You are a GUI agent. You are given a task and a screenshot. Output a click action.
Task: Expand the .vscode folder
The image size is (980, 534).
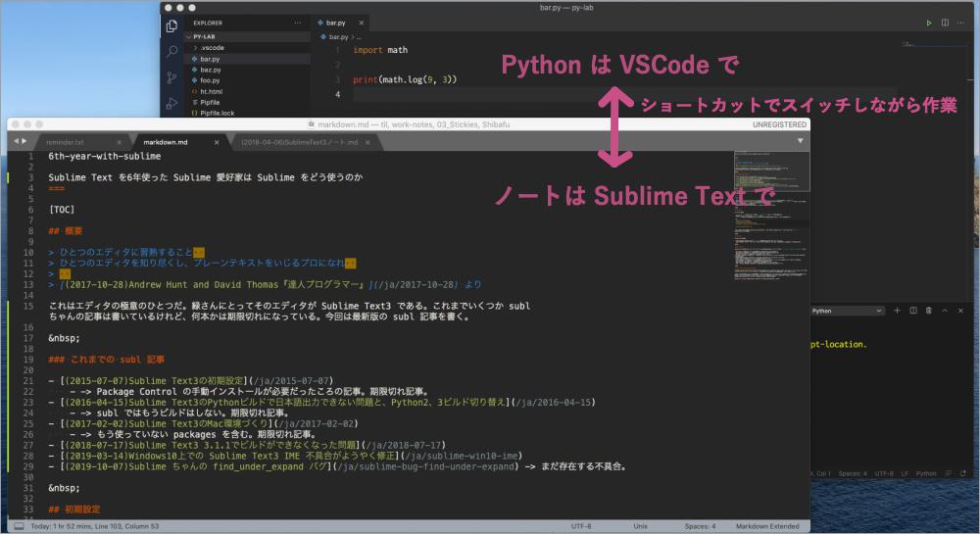point(247,47)
